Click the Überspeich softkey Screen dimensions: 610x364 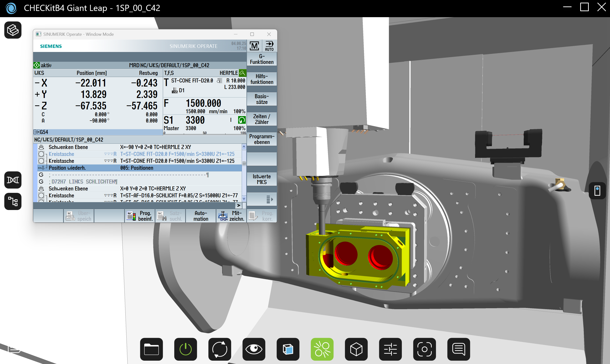[79, 216]
